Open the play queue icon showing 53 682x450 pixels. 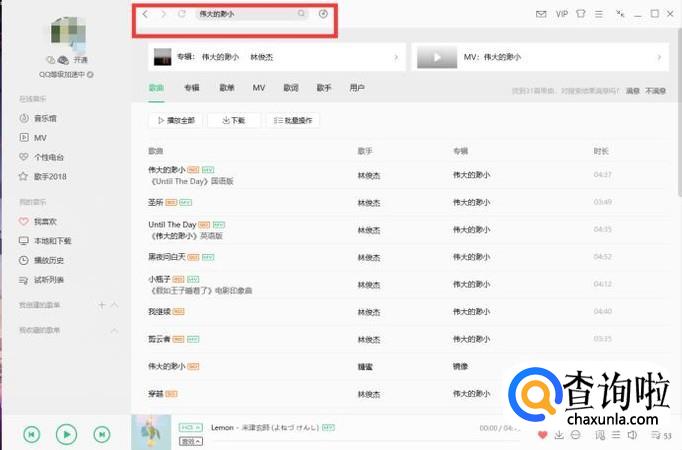[x=661, y=435]
